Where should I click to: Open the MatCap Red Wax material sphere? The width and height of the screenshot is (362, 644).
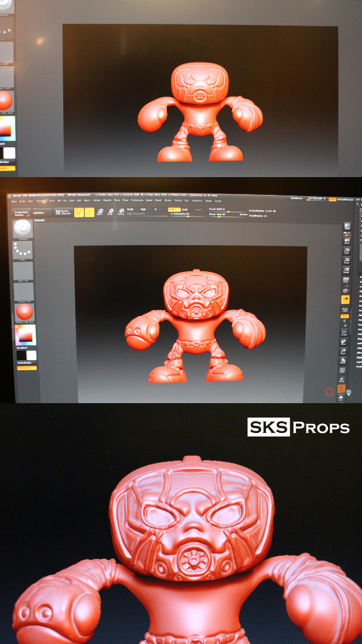click(24, 312)
